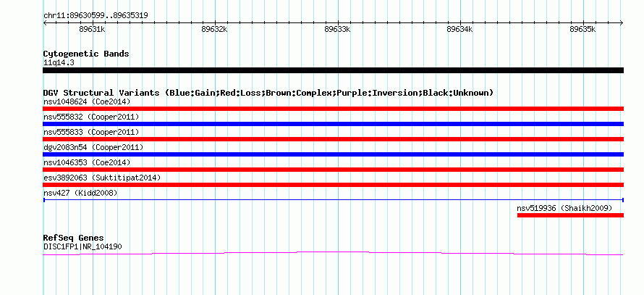Click the 89631k ruler tick label

93,29
